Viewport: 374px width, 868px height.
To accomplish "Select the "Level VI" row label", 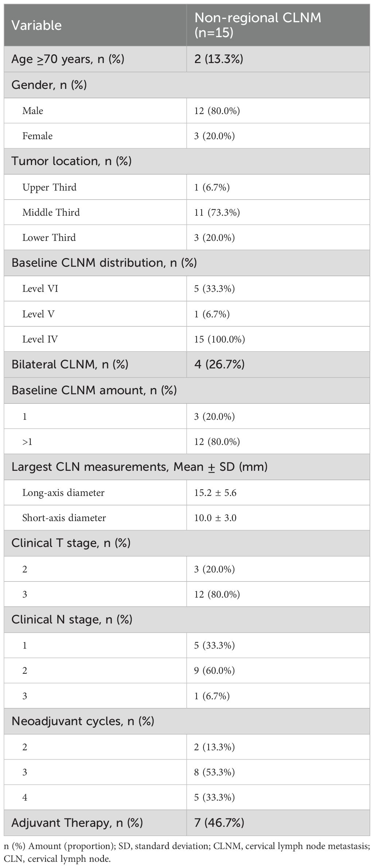I will click(x=40, y=289).
